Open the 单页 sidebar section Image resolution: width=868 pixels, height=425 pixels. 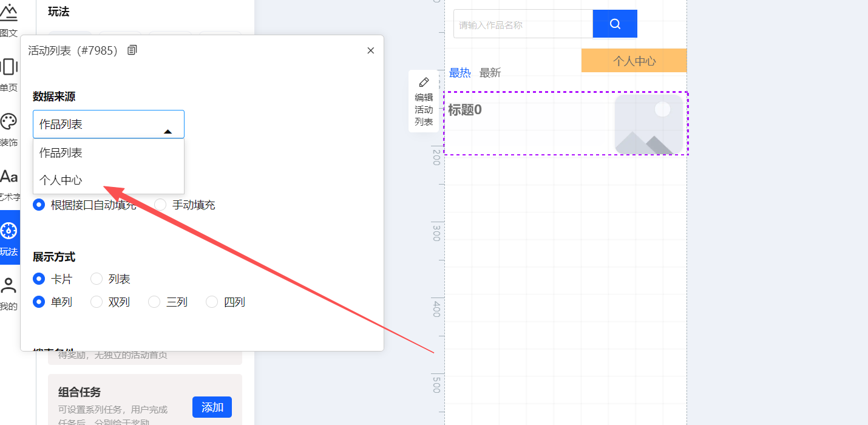coord(8,74)
